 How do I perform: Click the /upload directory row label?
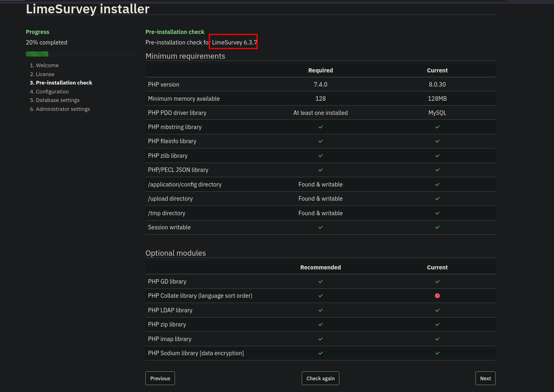pos(170,199)
